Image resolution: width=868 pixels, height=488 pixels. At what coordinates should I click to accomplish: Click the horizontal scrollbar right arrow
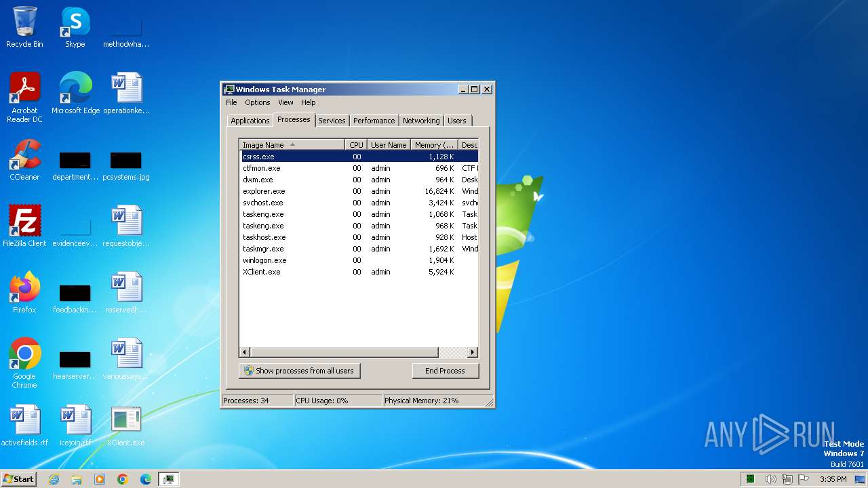(x=473, y=352)
